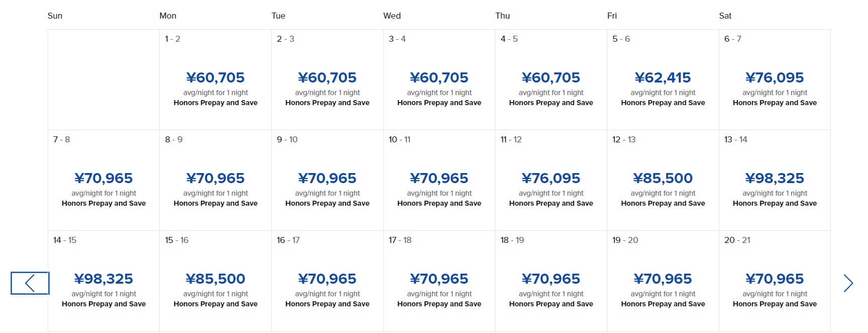The width and height of the screenshot is (868, 333).
Task: Choose the 5 - 6 stay at ¥62,415
Action: pyautogui.click(x=663, y=79)
